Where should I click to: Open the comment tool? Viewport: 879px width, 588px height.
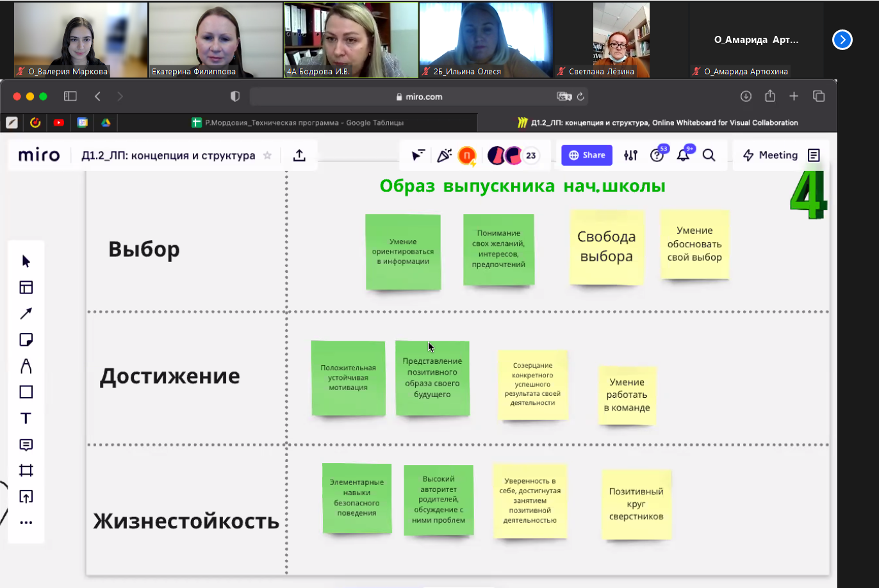pos(26,445)
